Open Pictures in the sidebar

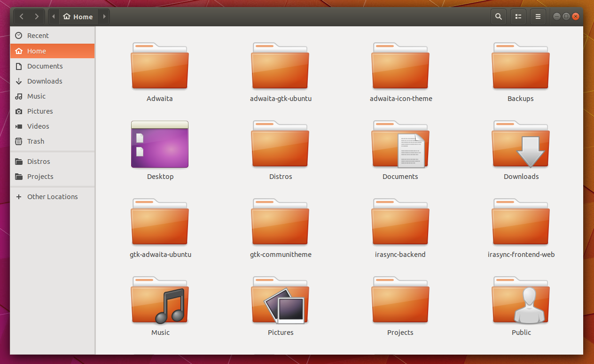point(52,111)
